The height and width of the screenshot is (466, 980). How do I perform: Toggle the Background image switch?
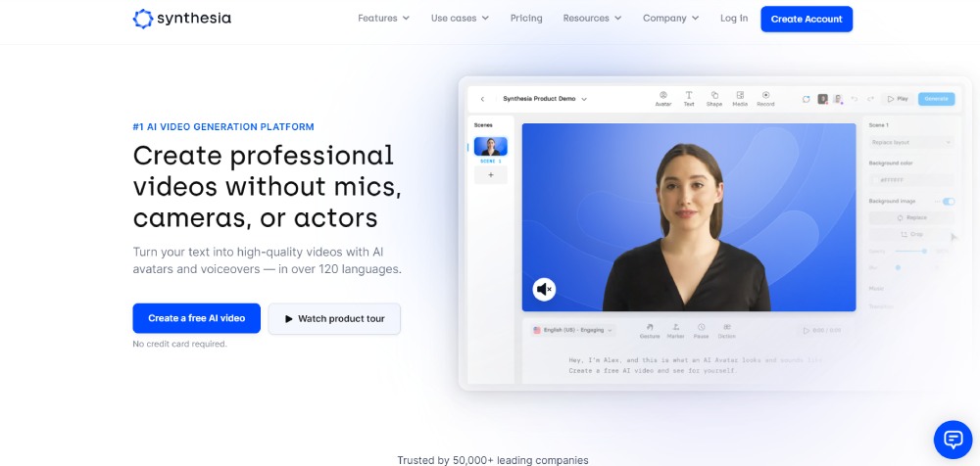point(949,201)
